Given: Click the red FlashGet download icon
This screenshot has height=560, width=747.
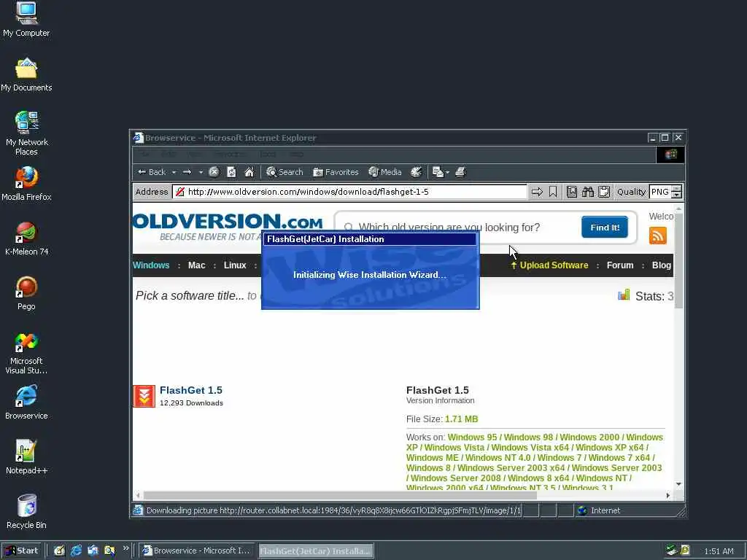Looking at the screenshot, I should click(x=144, y=396).
